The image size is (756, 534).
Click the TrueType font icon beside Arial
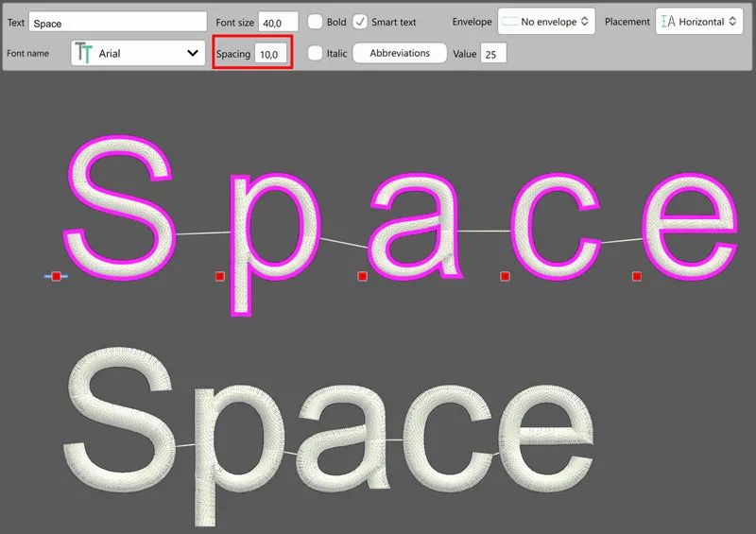point(84,53)
